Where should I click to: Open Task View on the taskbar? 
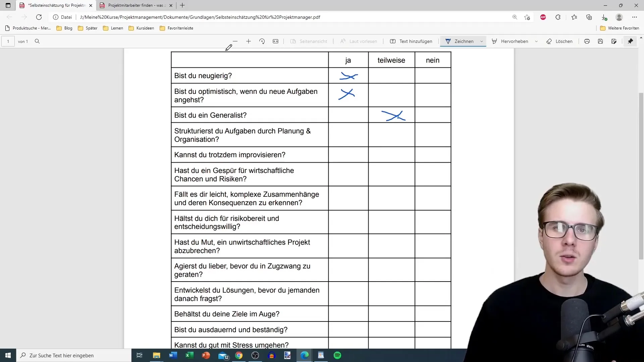pos(140,355)
